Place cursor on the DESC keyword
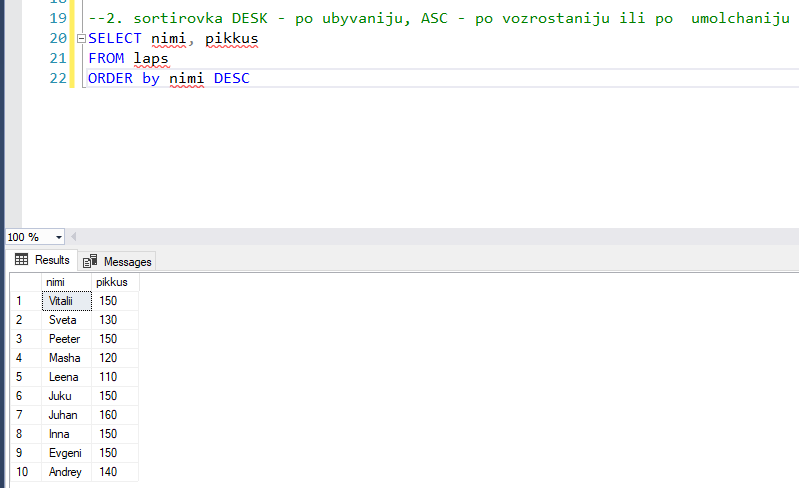The height and width of the screenshot is (488, 799). [x=232, y=78]
